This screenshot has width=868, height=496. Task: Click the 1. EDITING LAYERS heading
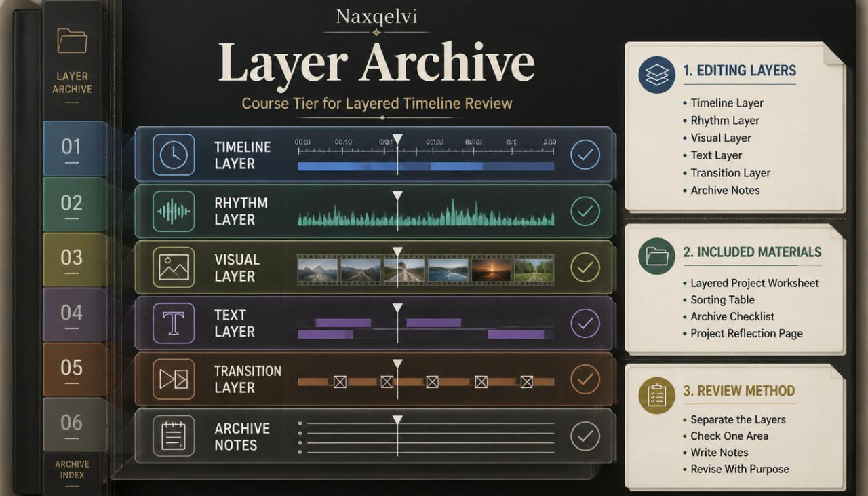(739, 71)
